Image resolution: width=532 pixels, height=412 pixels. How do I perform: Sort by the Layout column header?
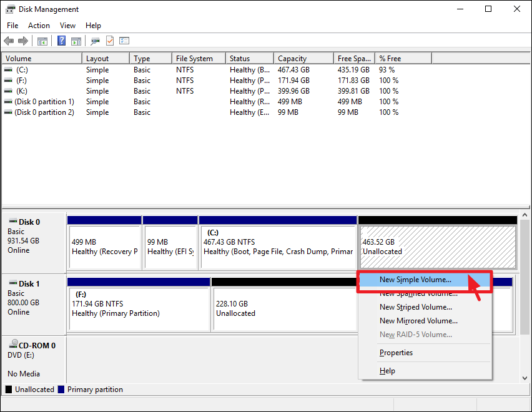click(106, 58)
